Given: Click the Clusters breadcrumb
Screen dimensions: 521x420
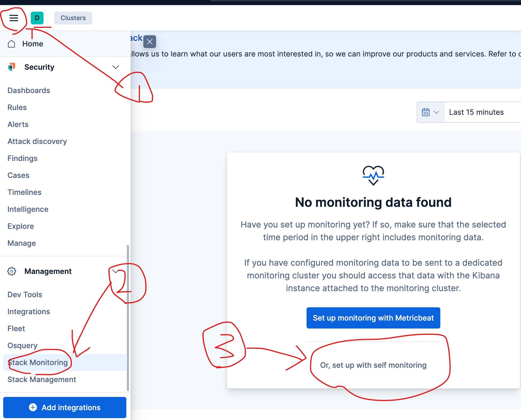Looking at the screenshot, I should tap(73, 18).
